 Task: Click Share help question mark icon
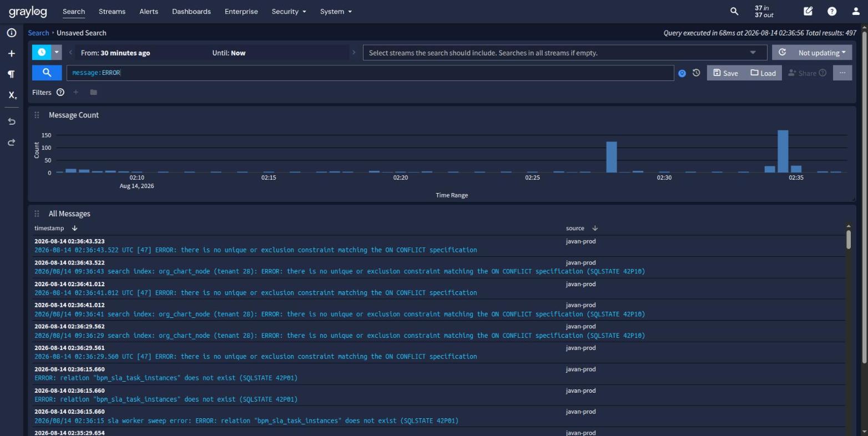822,73
